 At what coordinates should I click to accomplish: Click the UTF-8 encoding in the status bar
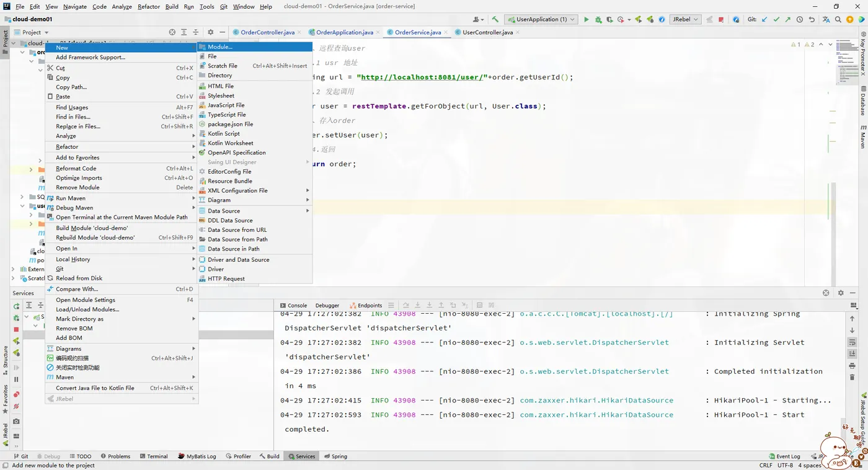(x=785, y=465)
